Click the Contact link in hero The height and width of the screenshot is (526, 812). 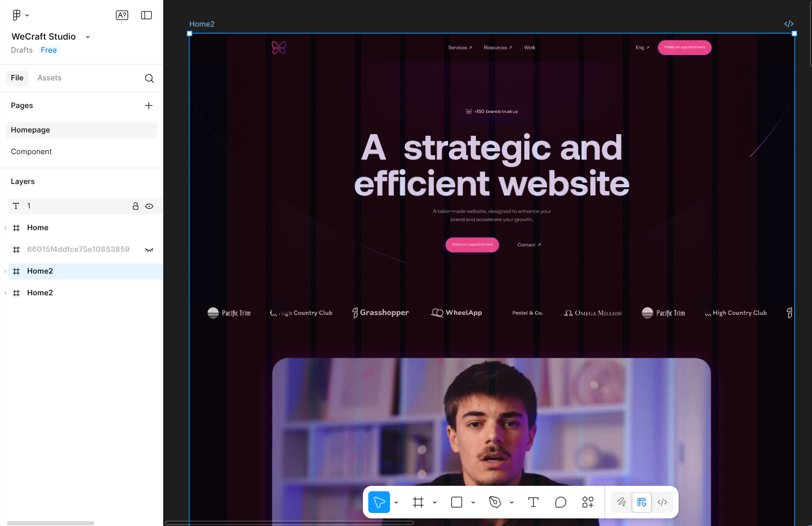[529, 245]
